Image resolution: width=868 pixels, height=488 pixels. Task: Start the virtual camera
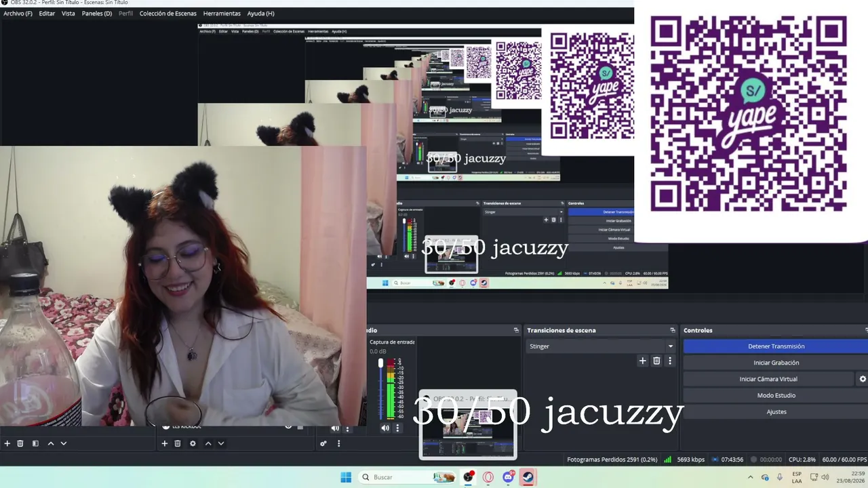768,379
